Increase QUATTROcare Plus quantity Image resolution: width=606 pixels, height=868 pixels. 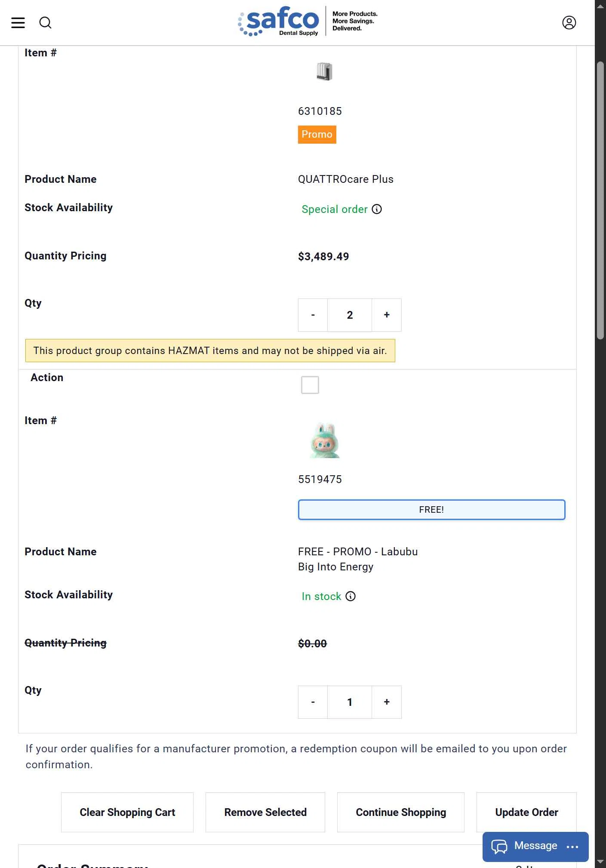tap(387, 315)
